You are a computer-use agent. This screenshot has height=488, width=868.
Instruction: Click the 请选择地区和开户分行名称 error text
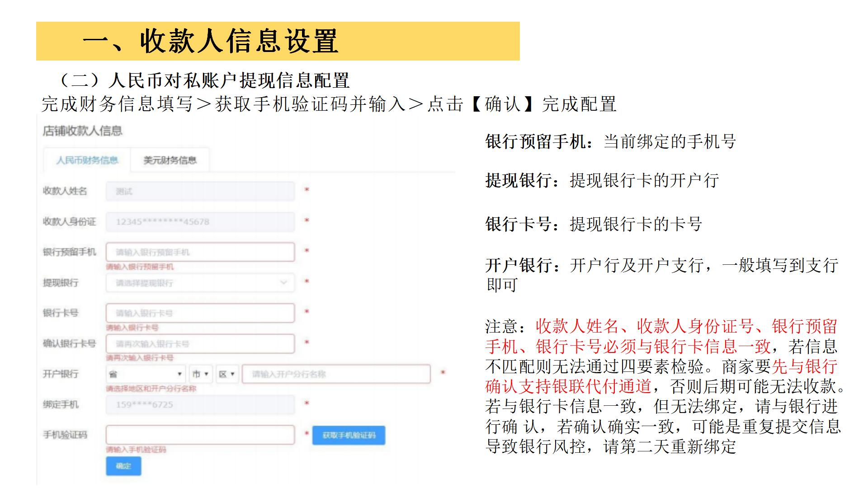click(x=151, y=389)
